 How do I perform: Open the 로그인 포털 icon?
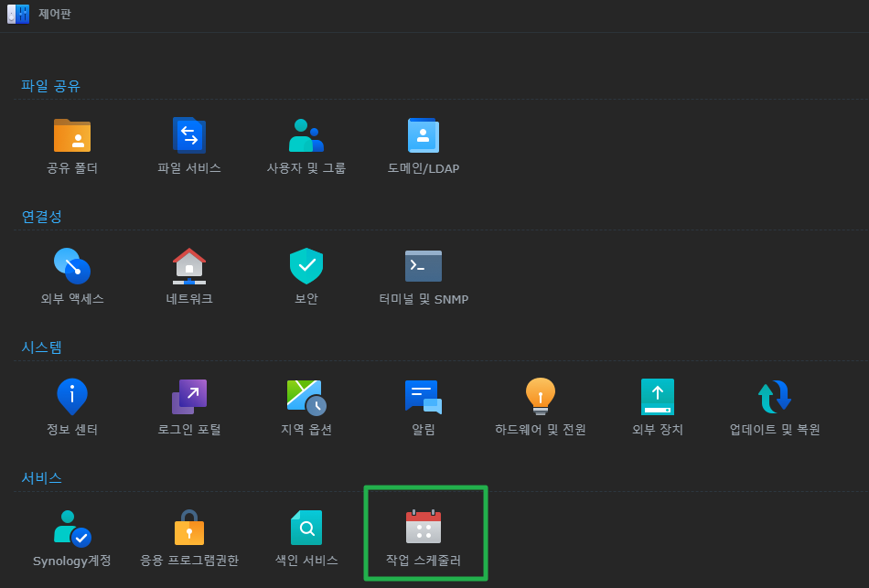pos(189,397)
